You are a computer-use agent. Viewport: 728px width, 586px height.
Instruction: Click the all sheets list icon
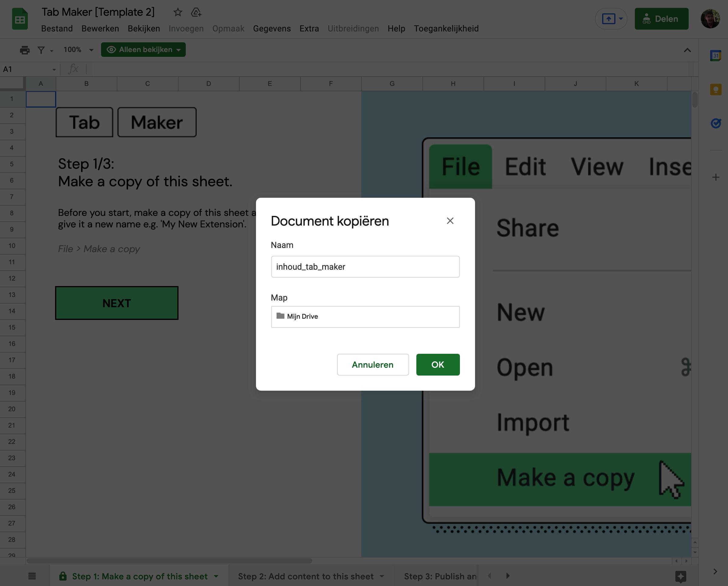point(32,576)
